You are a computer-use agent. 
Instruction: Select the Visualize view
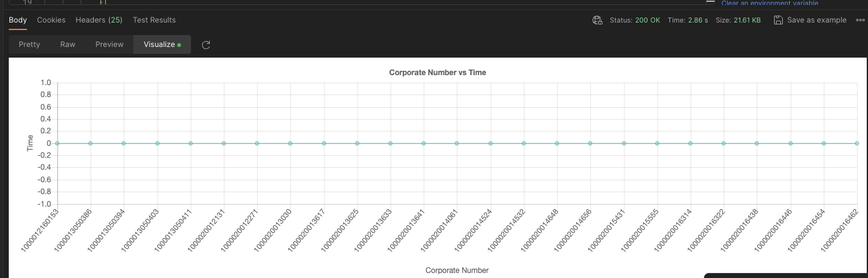(162, 44)
